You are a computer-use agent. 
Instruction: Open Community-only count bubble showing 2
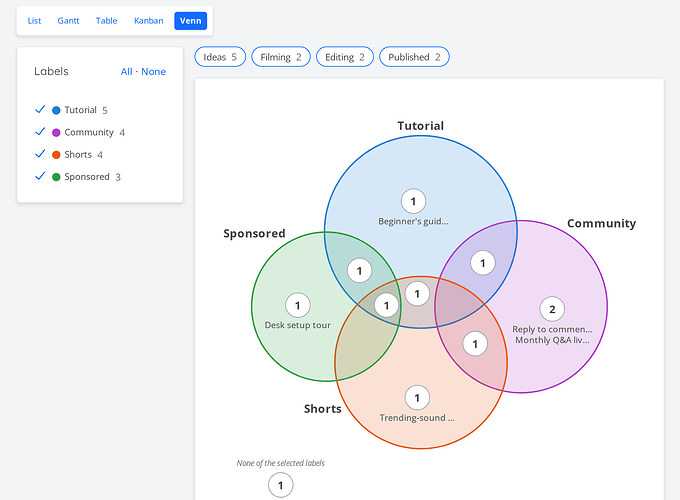click(552, 309)
